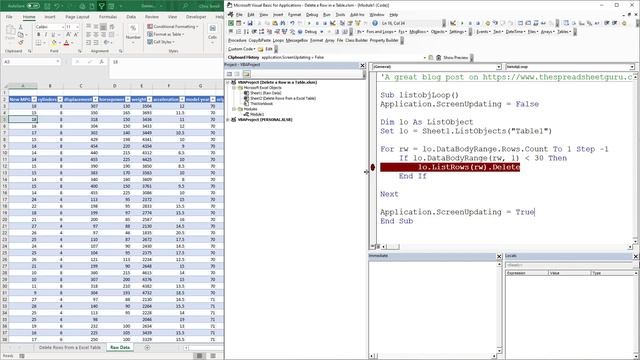The height and width of the screenshot is (360, 640).
Task: Add a new sheet with plus icon
Action: point(147,347)
